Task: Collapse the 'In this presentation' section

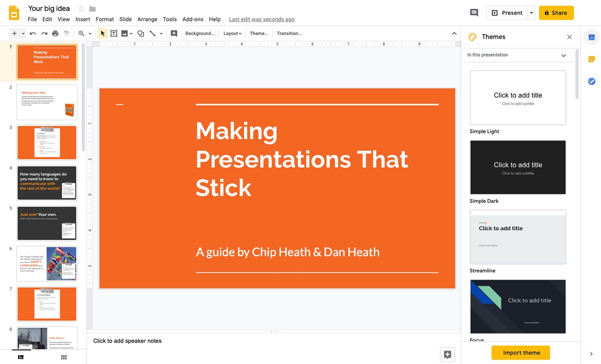Action: point(563,55)
